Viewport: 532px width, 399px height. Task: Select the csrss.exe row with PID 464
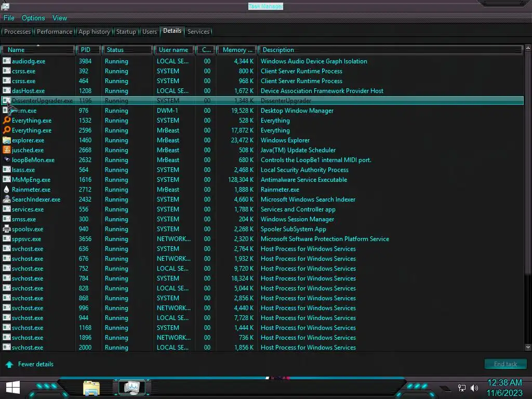[x=262, y=81]
